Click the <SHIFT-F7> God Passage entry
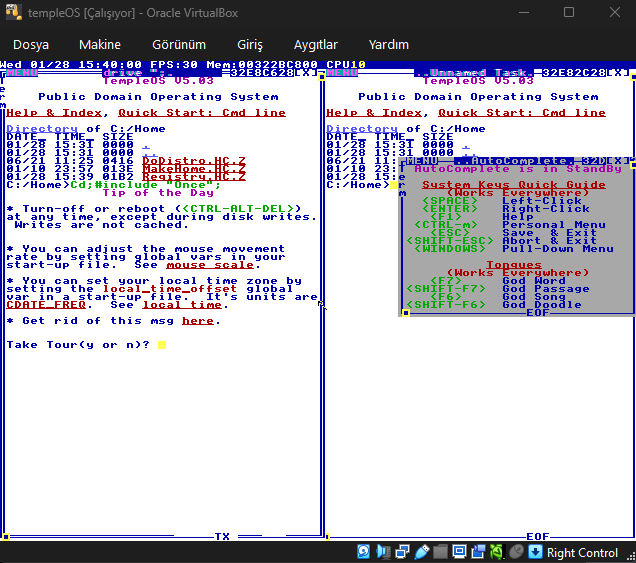 click(446, 289)
